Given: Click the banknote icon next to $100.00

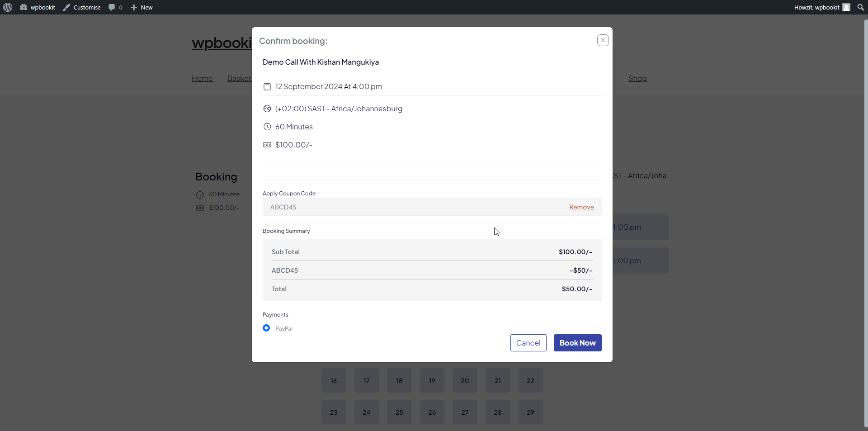Looking at the screenshot, I should pos(267,145).
